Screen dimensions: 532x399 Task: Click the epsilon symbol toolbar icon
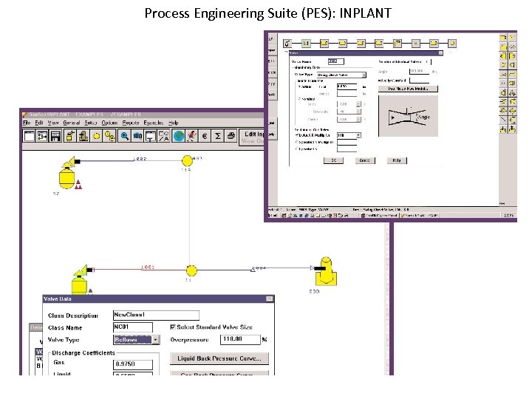205,136
